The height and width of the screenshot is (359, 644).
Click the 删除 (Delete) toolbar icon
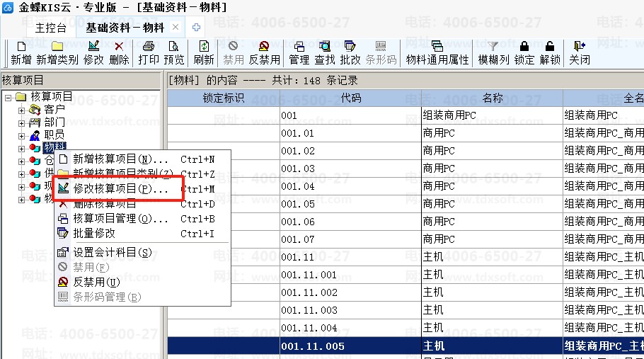pos(119,53)
